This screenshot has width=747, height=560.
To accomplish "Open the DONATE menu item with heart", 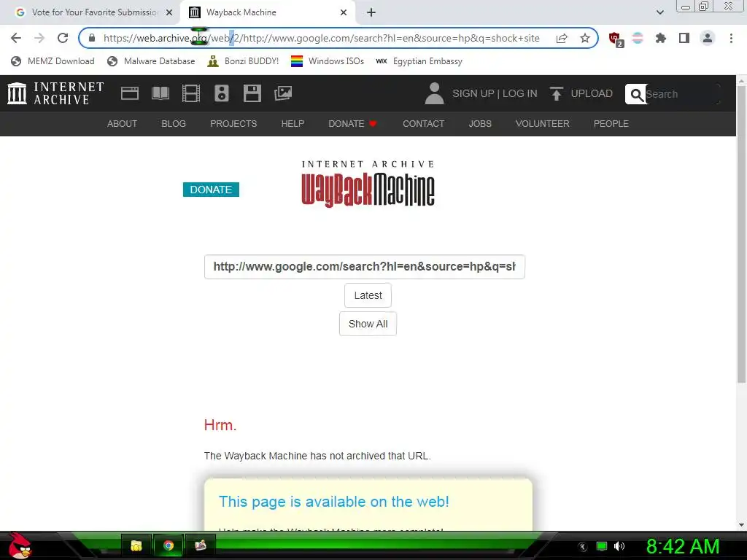I will tap(352, 124).
